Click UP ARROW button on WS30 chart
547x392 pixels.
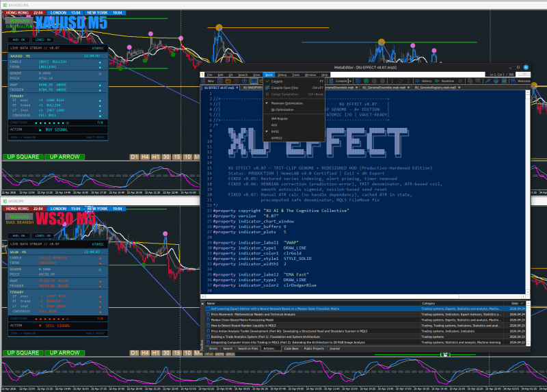pos(64,353)
